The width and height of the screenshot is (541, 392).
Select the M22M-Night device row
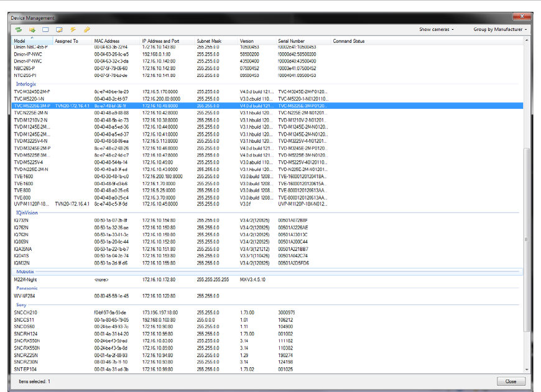point(267,280)
